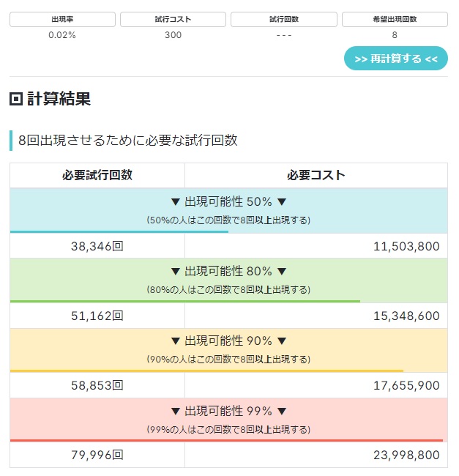
Task: Select the 出現率 label box
Action: 62,19
